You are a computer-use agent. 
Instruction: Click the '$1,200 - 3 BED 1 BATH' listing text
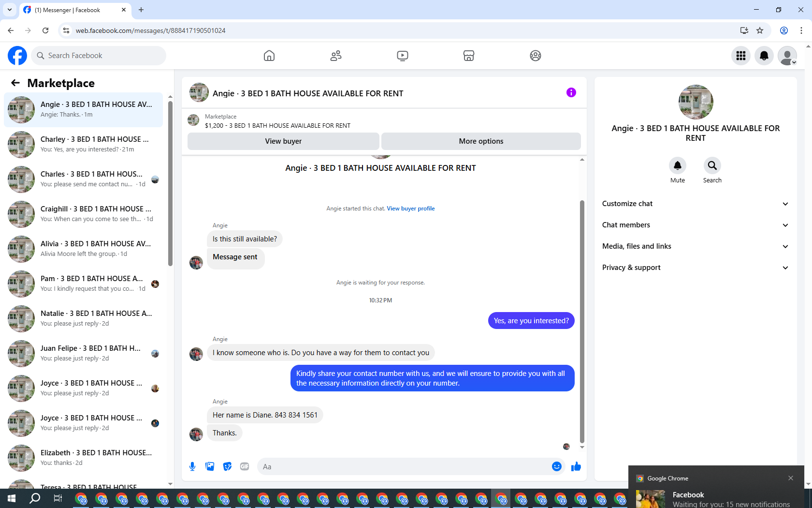coord(277,126)
